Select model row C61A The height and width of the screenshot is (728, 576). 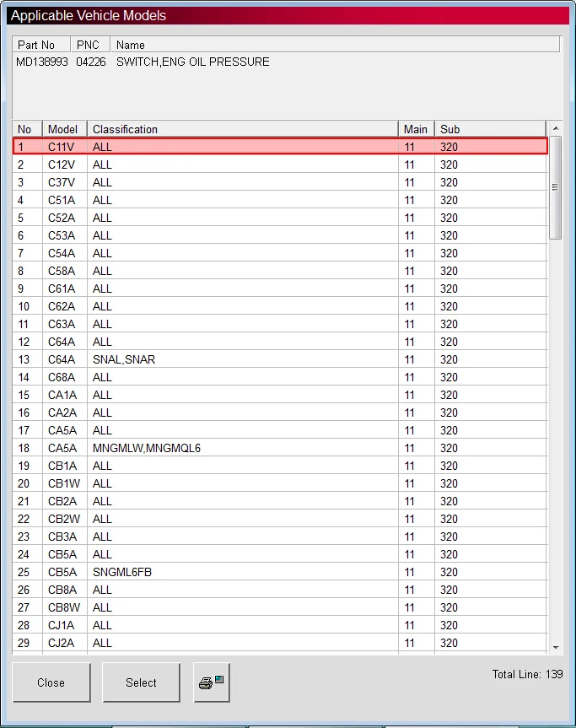coord(280,289)
